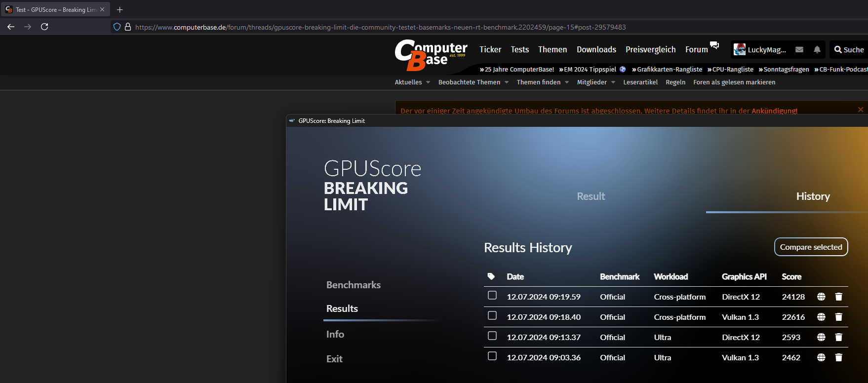Screen dimensions: 868x383
Task: Open the ComputerBase mail inbox icon
Action: pos(799,49)
